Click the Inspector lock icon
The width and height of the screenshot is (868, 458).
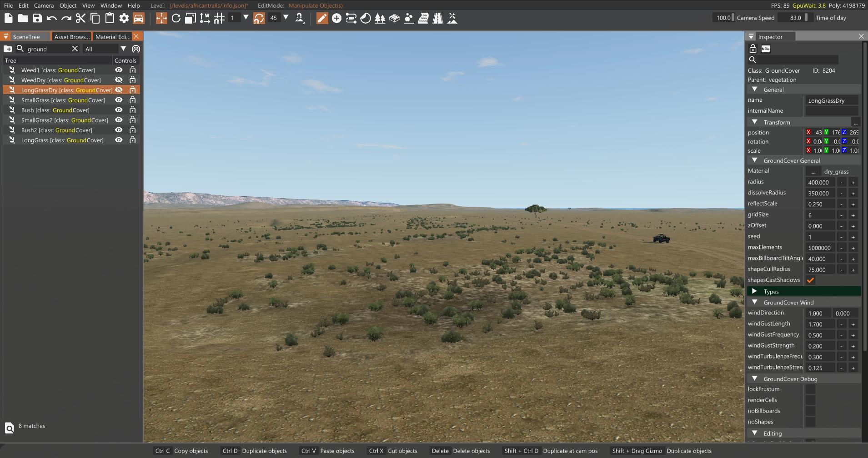click(x=753, y=49)
